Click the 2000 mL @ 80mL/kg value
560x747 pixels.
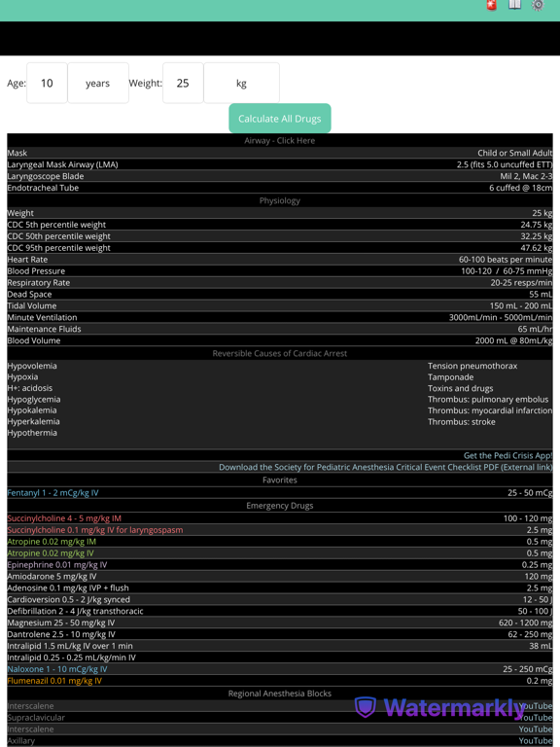coord(513,340)
